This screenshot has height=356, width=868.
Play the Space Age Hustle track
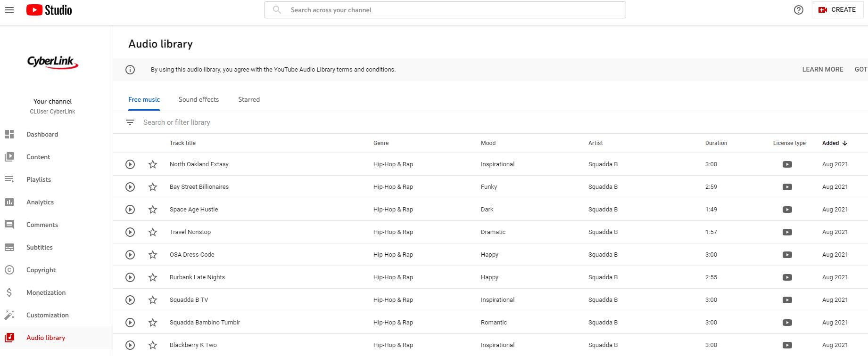(130, 210)
